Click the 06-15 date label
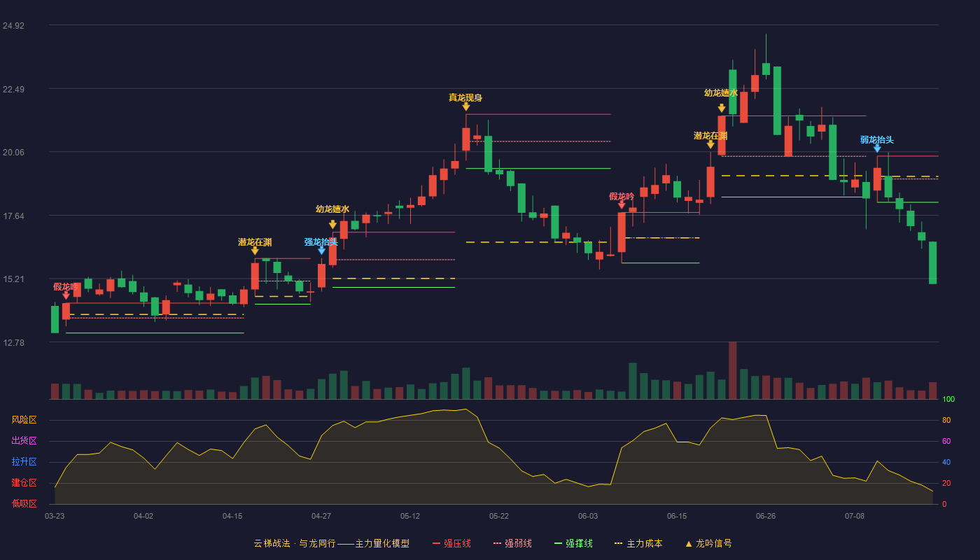This screenshot has width=980, height=560. (x=677, y=516)
